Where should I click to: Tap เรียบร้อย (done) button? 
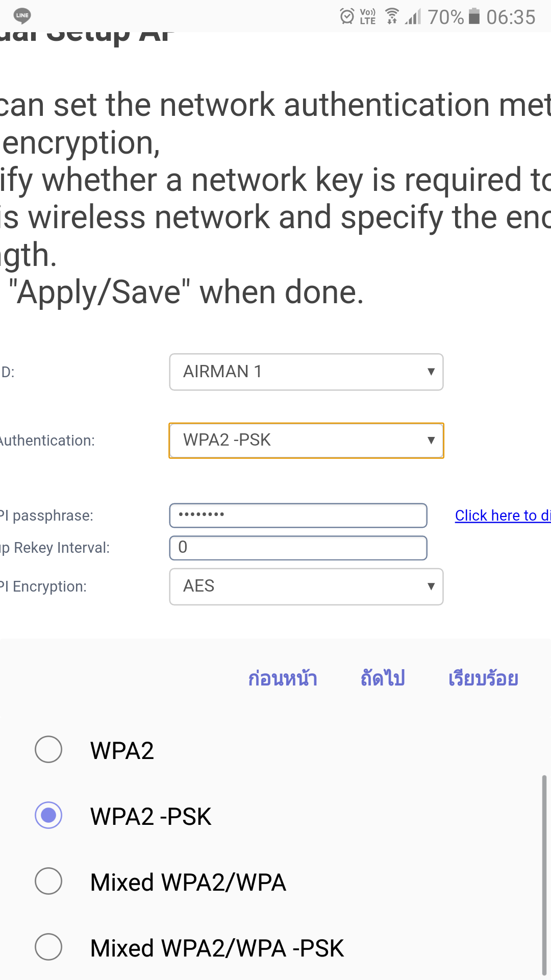(483, 678)
